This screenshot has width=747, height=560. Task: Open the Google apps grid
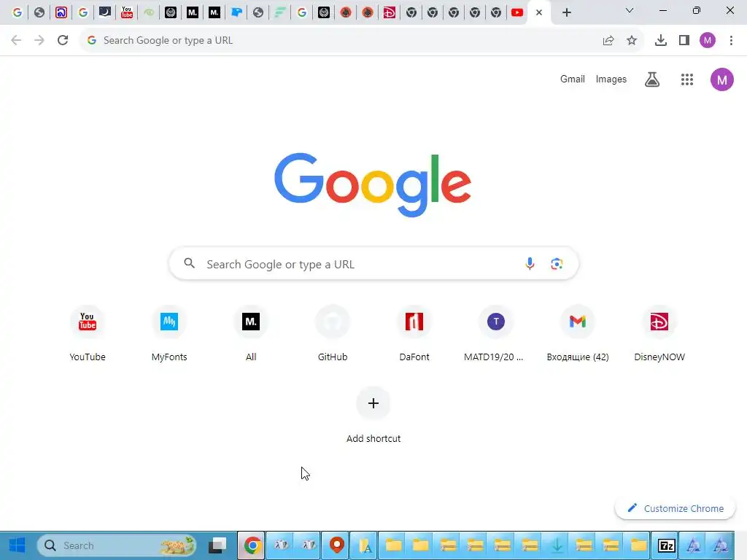pyautogui.click(x=687, y=79)
